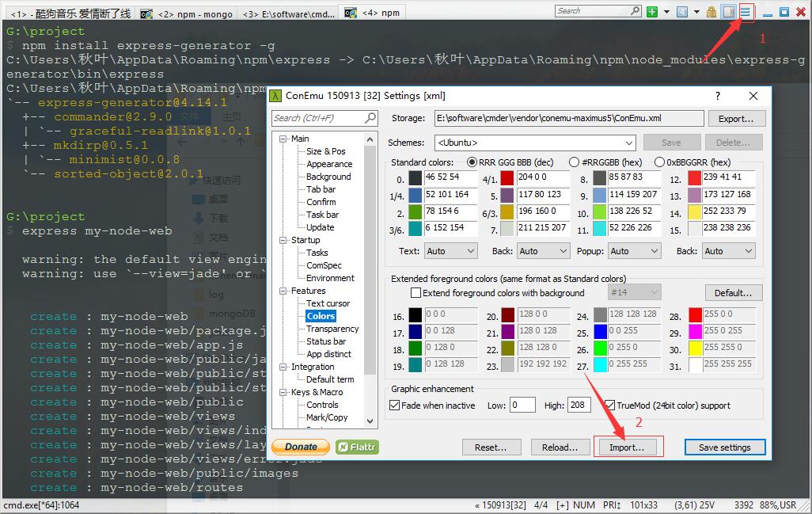Screen dimensions: 812x514
Task: Switch to tab <3> E:\software\cmd...
Action: click(288, 13)
